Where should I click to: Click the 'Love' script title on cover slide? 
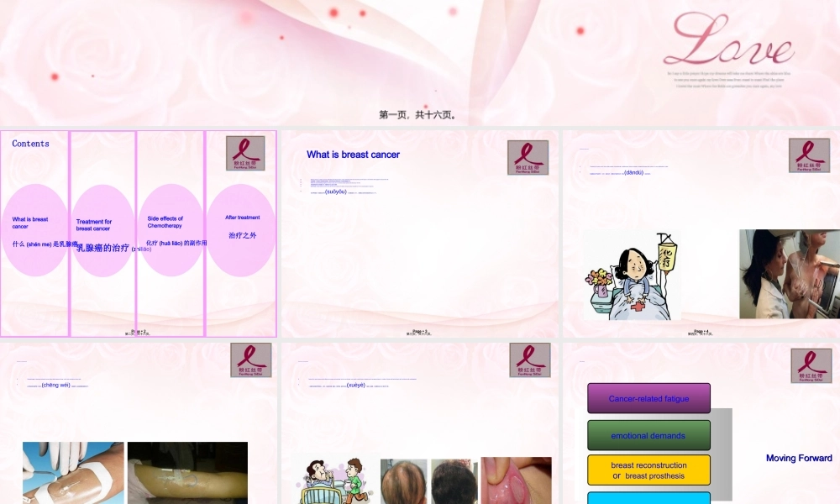pos(727,44)
